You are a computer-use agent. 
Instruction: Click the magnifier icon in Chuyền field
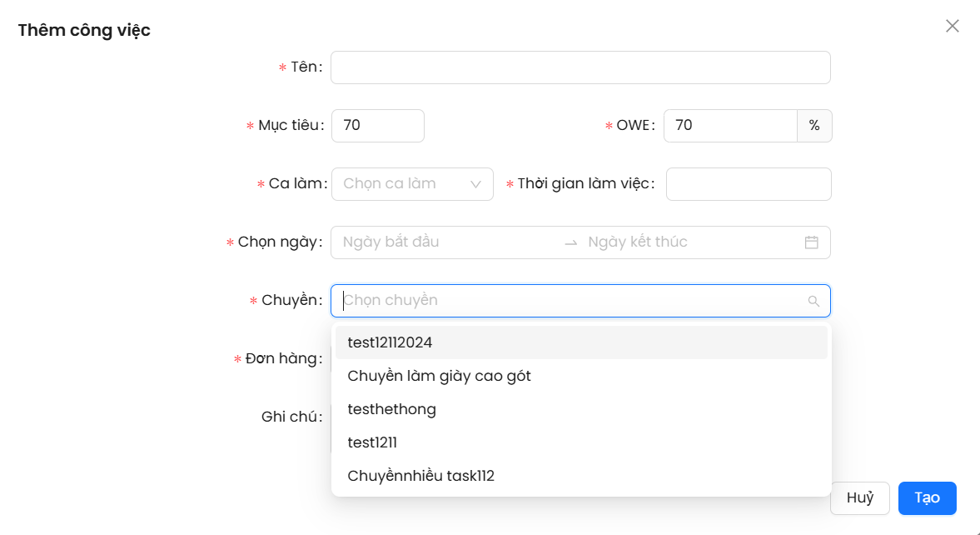point(813,301)
